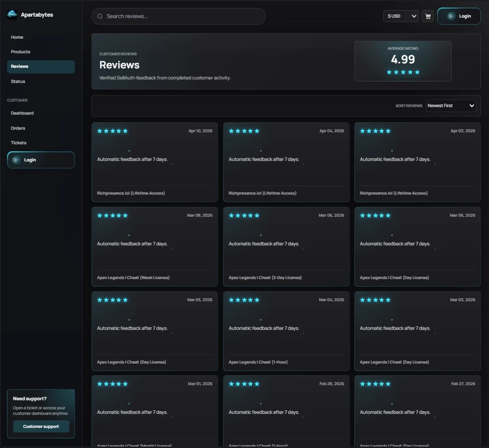Click login arrow icon in sidebar
The image size is (489, 448).
click(16, 160)
